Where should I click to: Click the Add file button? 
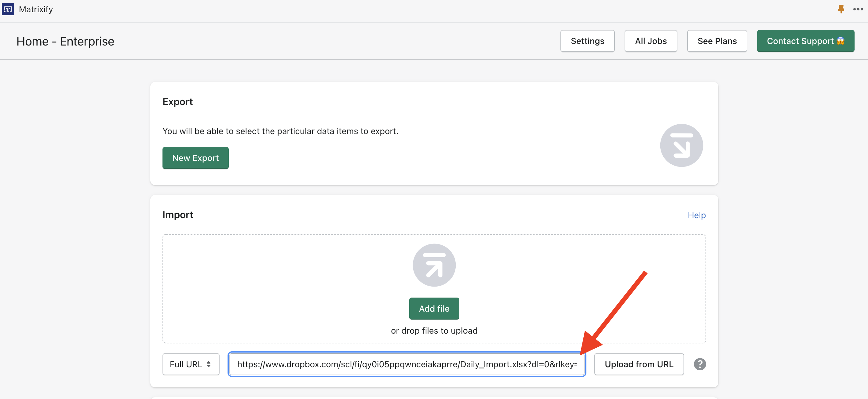434,308
